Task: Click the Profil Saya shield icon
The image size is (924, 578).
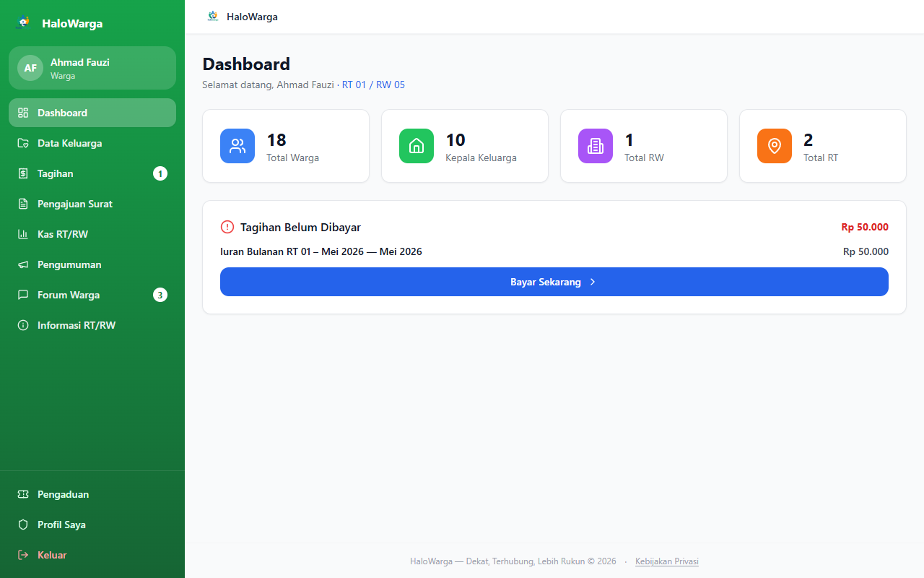Action: [23, 525]
